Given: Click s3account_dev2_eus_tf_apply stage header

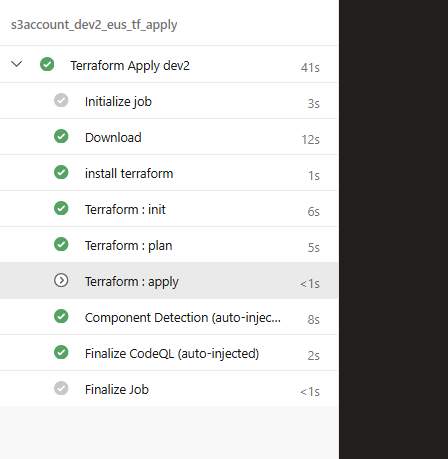Looking at the screenshot, I should [x=94, y=25].
